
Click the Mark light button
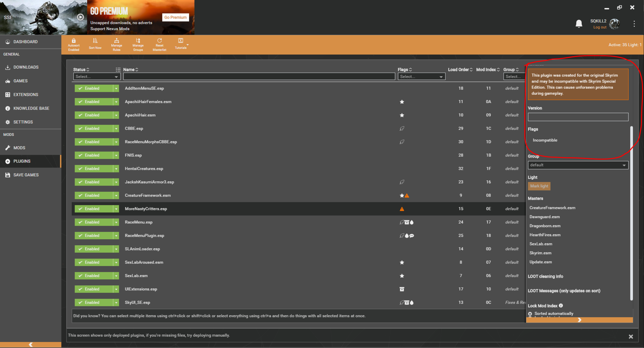(x=539, y=186)
